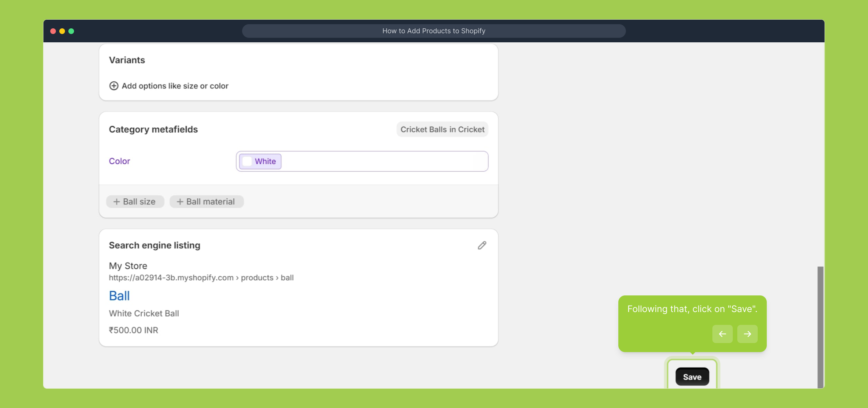Click the green maximize window dot
Screen dimensions: 868x408
click(x=71, y=31)
